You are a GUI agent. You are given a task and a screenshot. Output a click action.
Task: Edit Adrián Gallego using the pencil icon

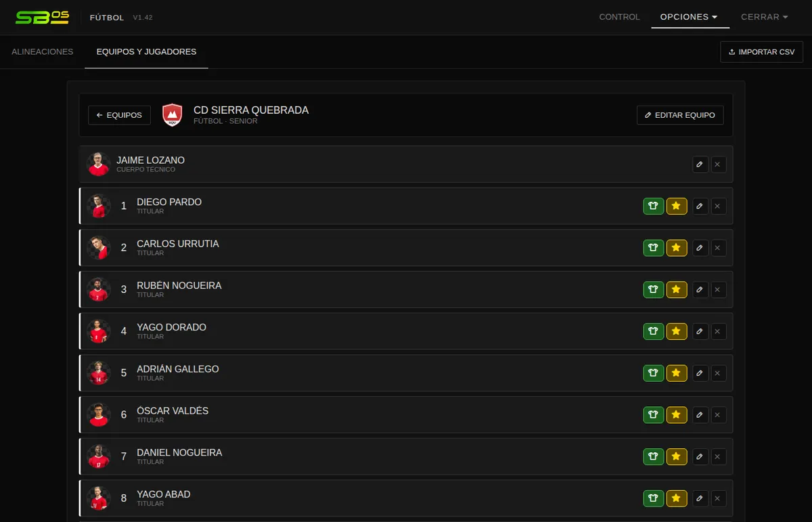700,373
